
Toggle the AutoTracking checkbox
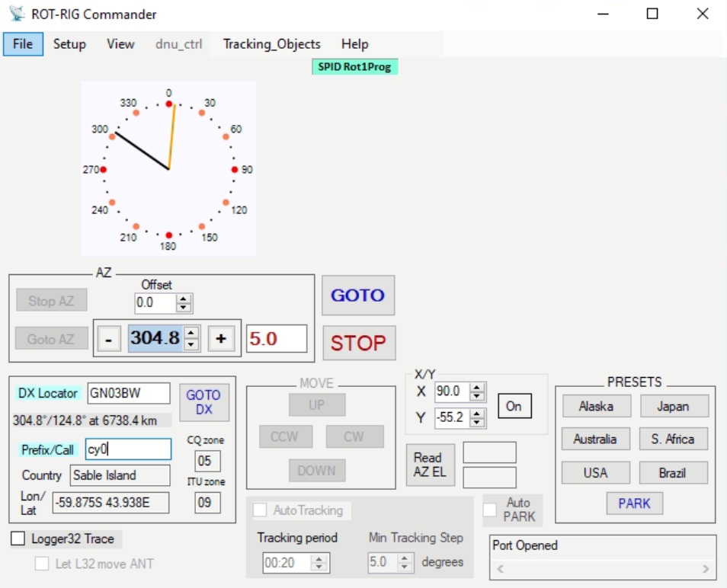coord(260,510)
